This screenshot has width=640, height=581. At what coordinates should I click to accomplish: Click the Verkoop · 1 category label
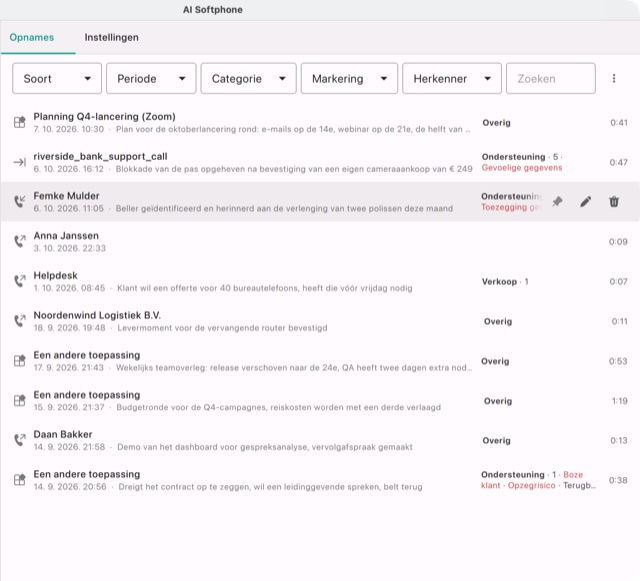[505, 281]
